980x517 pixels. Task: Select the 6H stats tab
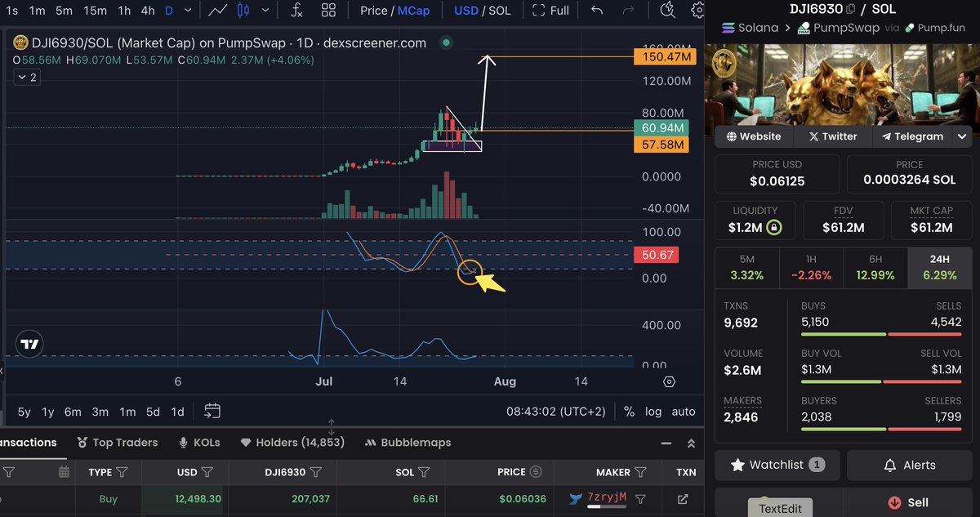[875, 267]
